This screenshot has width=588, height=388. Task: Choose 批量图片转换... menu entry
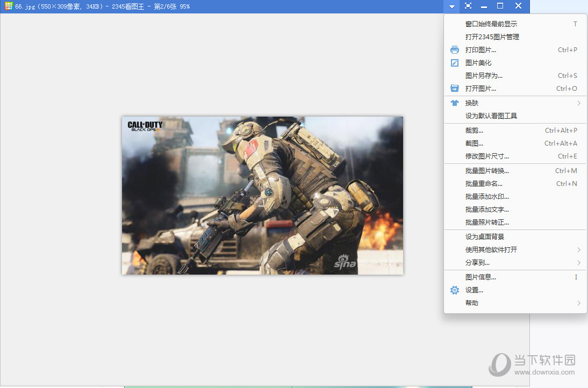click(515, 170)
